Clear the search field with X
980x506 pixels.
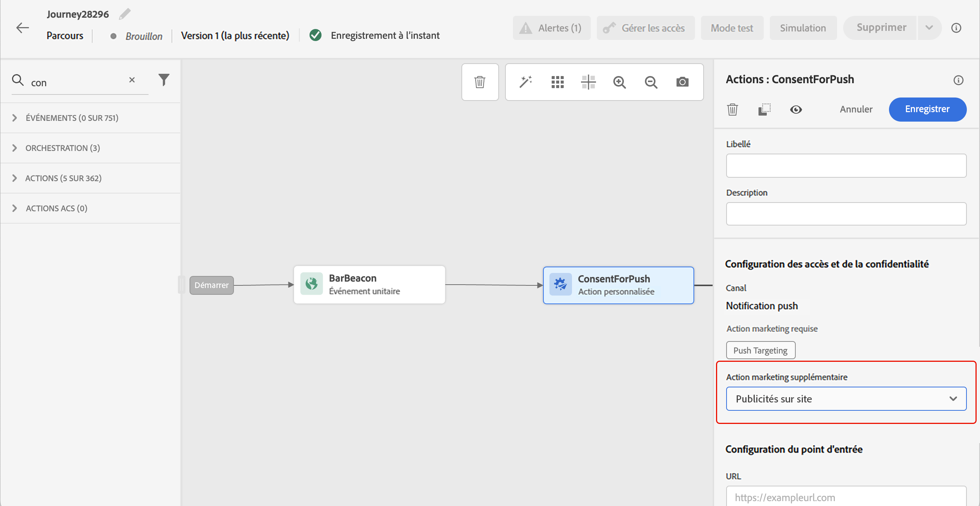(132, 79)
